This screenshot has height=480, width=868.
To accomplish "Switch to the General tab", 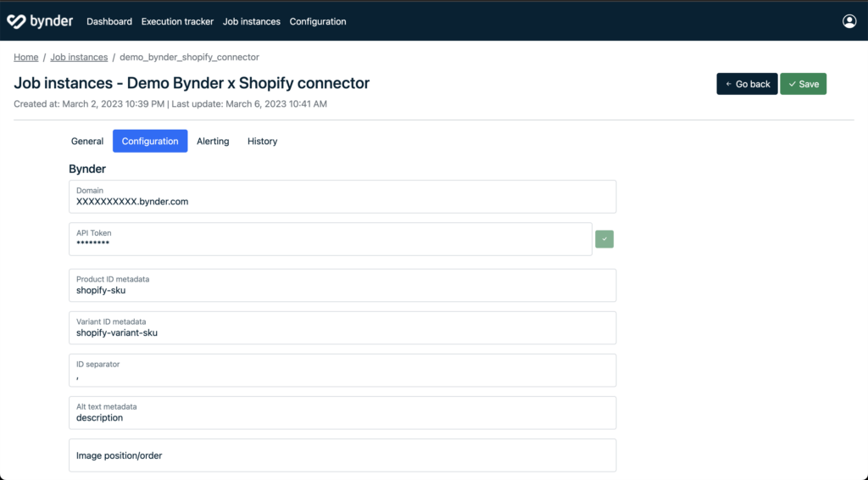I will click(x=87, y=141).
